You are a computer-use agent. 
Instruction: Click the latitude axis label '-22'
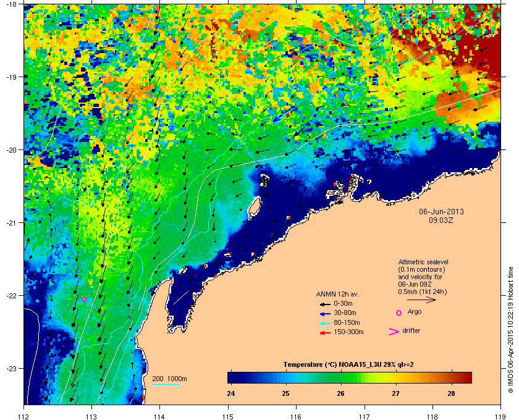(x=11, y=295)
